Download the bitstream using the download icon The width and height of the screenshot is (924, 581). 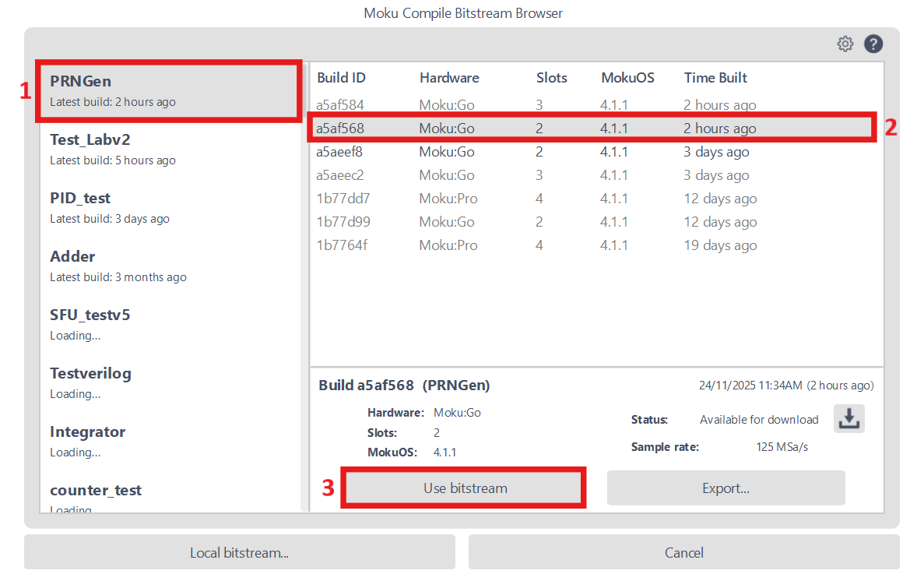pyautogui.click(x=849, y=419)
